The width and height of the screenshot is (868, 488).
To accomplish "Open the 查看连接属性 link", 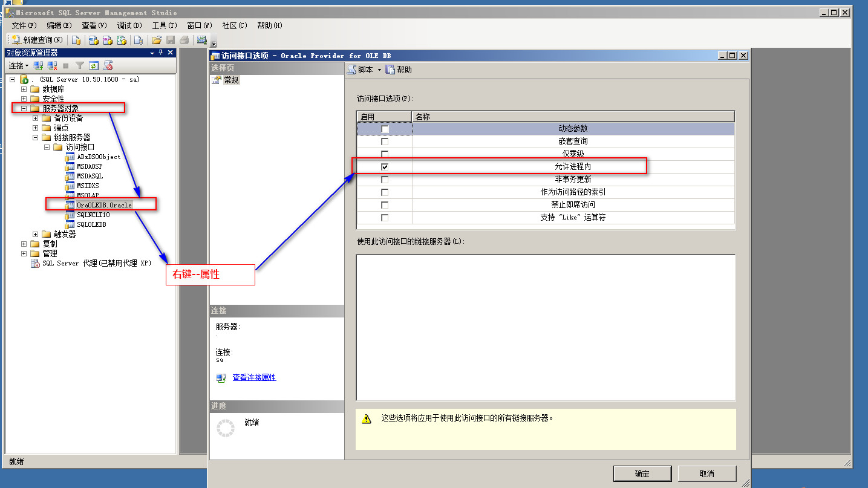I will click(254, 377).
